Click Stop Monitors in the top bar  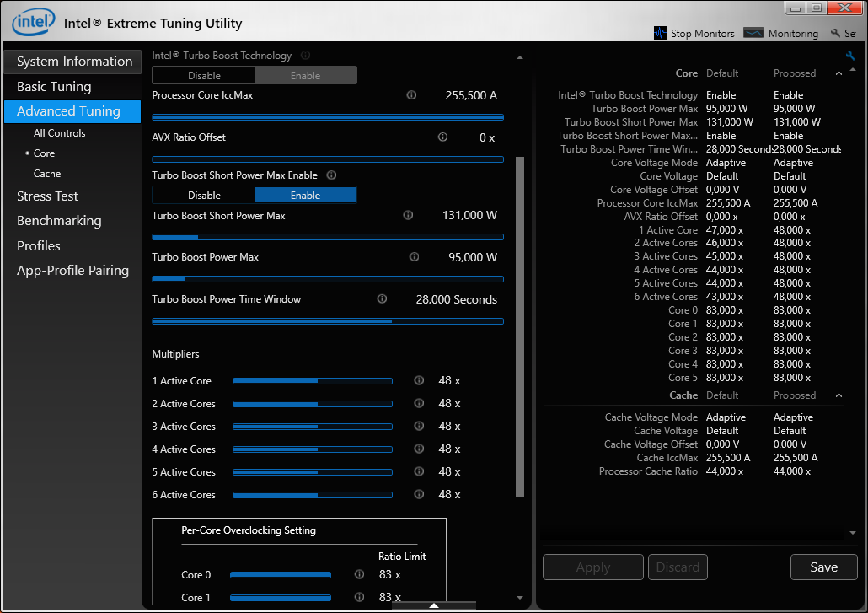[x=694, y=33]
